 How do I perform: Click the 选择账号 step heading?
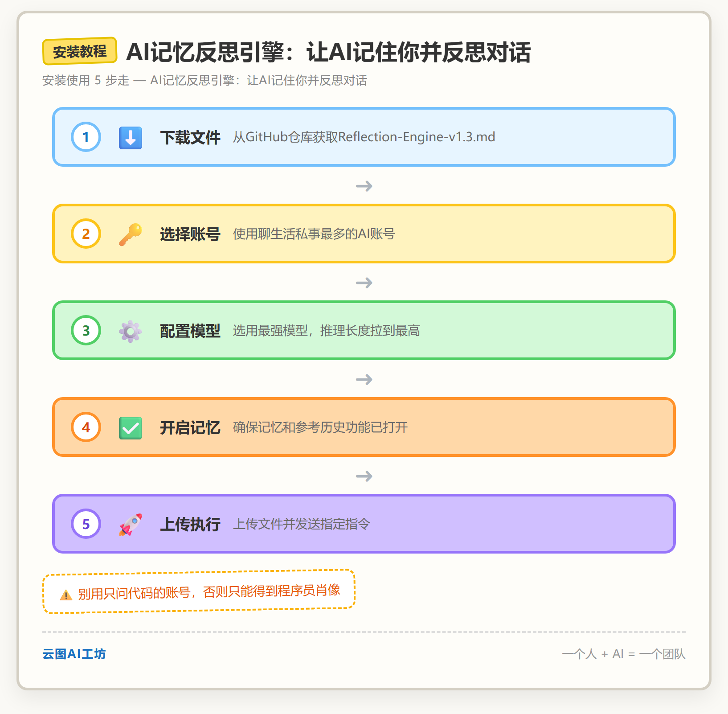coord(190,234)
